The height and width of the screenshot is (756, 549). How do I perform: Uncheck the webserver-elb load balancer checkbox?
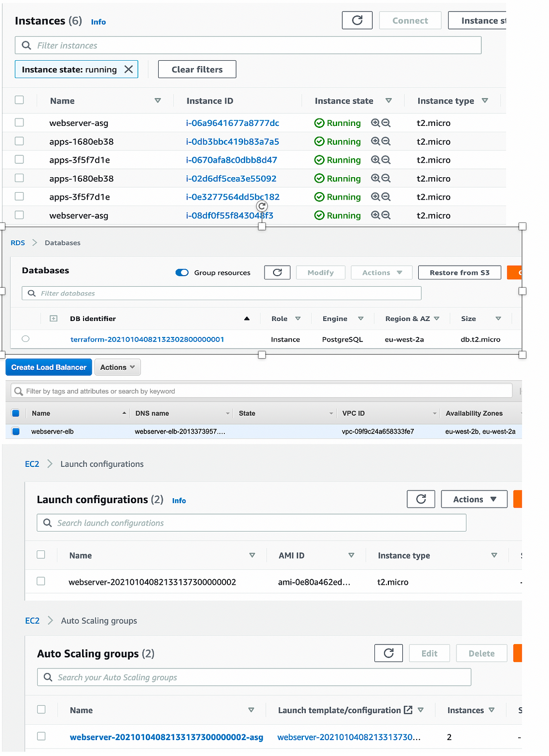pyautogui.click(x=15, y=431)
